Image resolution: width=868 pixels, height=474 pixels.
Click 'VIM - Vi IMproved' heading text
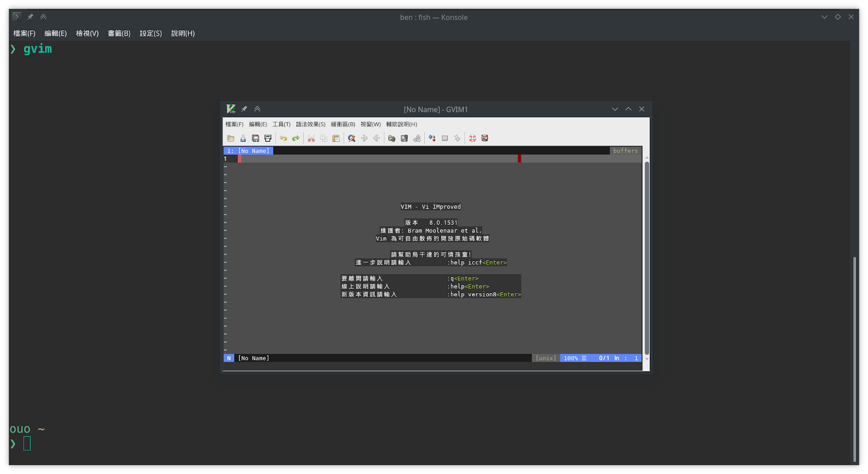[x=431, y=207]
